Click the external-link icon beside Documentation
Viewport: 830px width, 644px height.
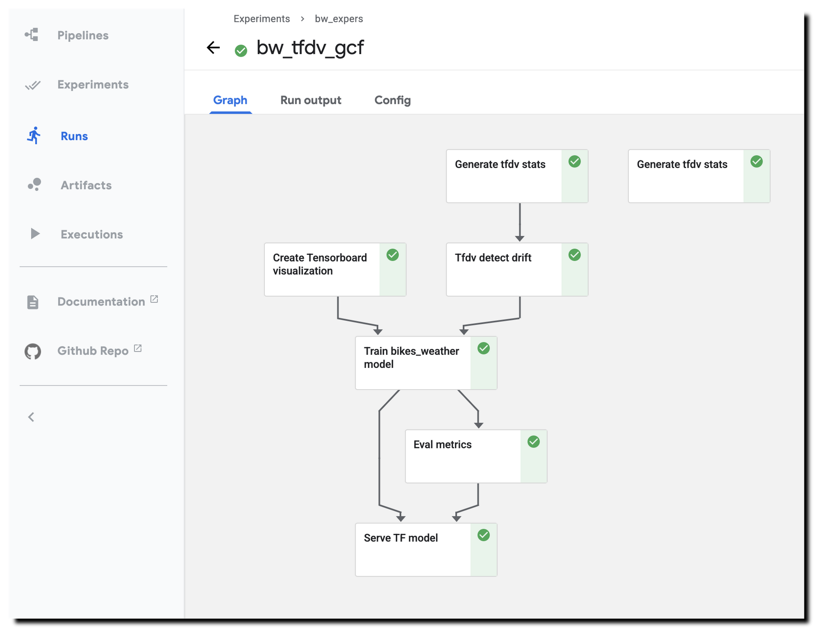[154, 299]
